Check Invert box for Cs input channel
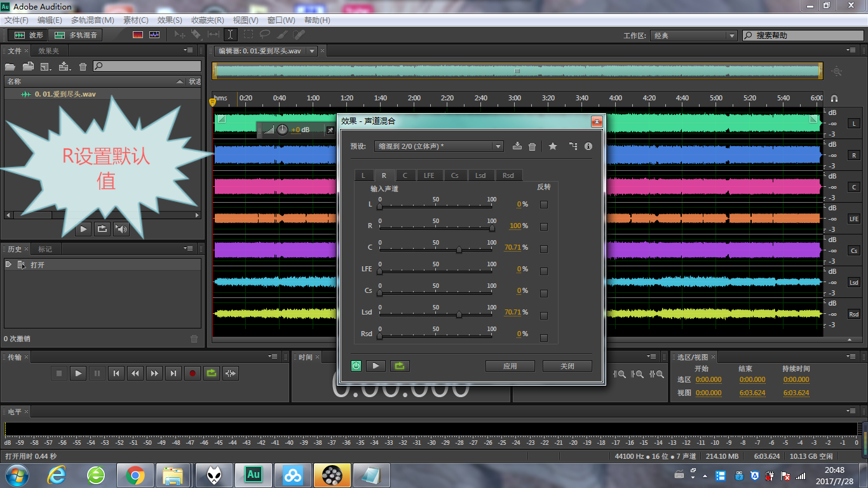 (543, 293)
